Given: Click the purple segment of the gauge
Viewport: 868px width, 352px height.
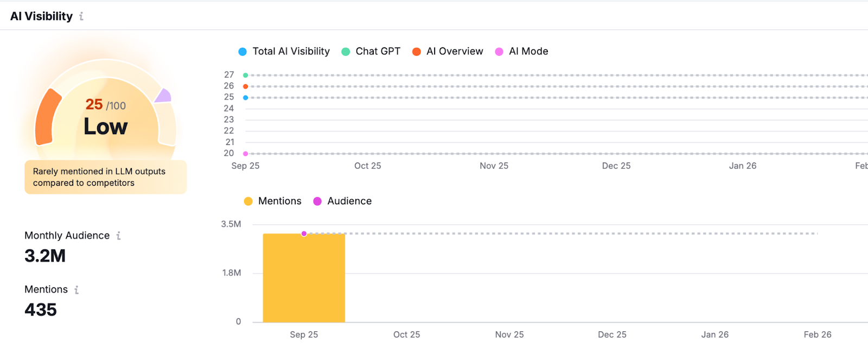Looking at the screenshot, I should 163,96.
